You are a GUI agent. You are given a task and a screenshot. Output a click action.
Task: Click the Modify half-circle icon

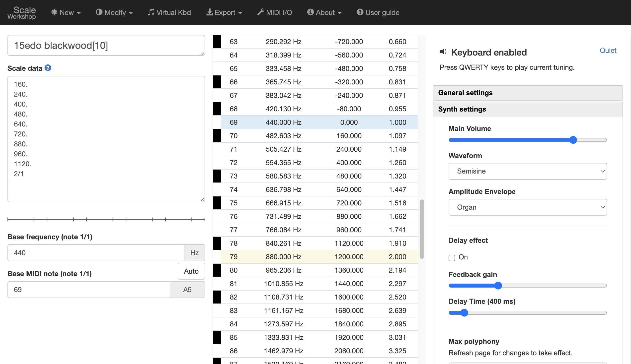(x=99, y=12)
